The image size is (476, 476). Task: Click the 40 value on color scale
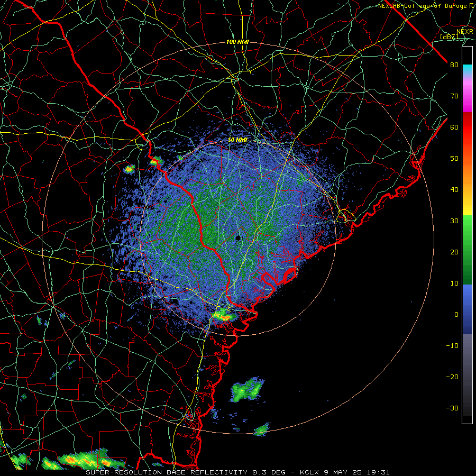454,190
